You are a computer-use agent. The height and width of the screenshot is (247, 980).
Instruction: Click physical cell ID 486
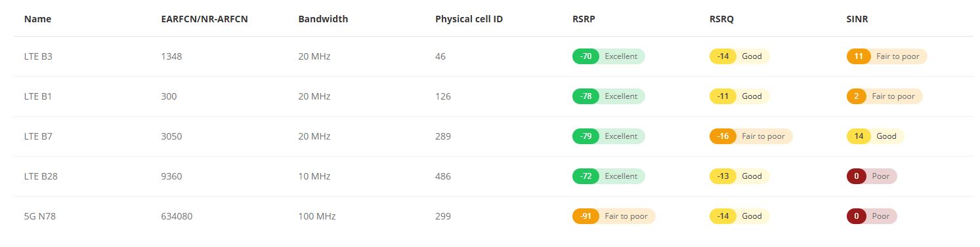(443, 176)
